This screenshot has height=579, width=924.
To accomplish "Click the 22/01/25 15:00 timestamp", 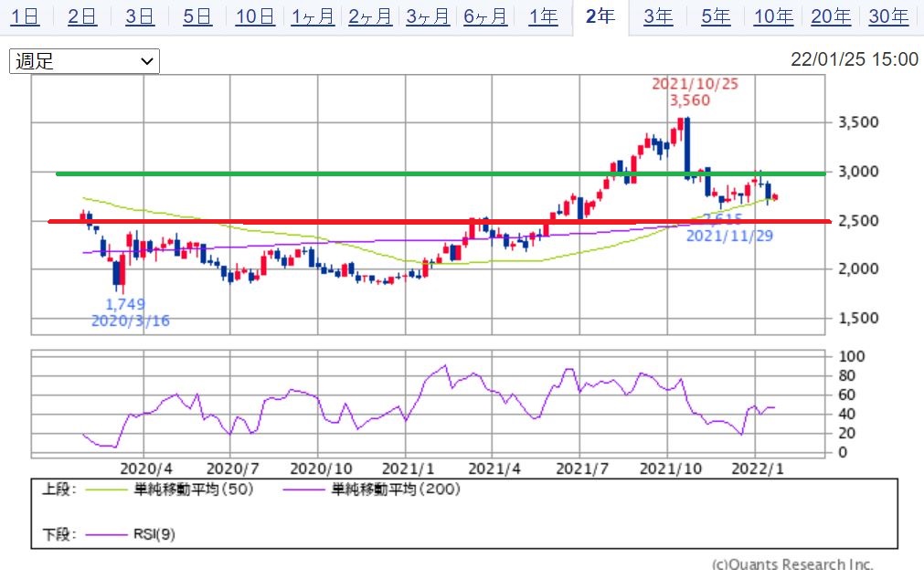I will coord(855,58).
